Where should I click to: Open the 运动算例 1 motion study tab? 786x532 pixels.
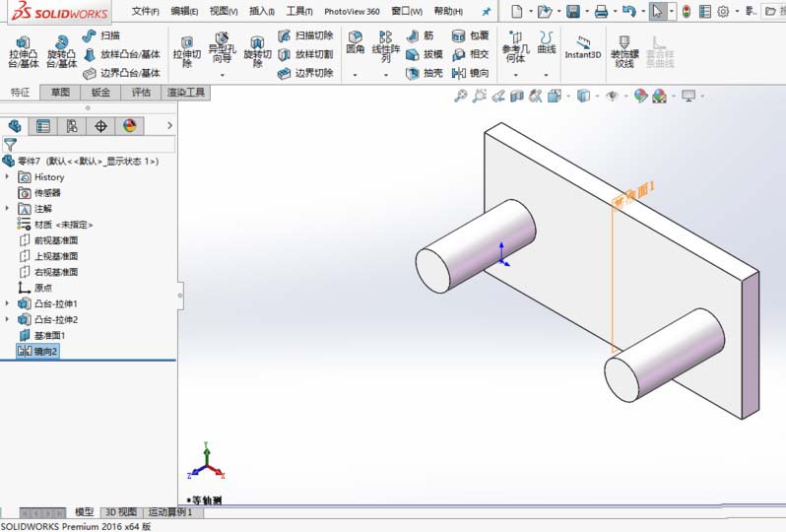coord(170,512)
